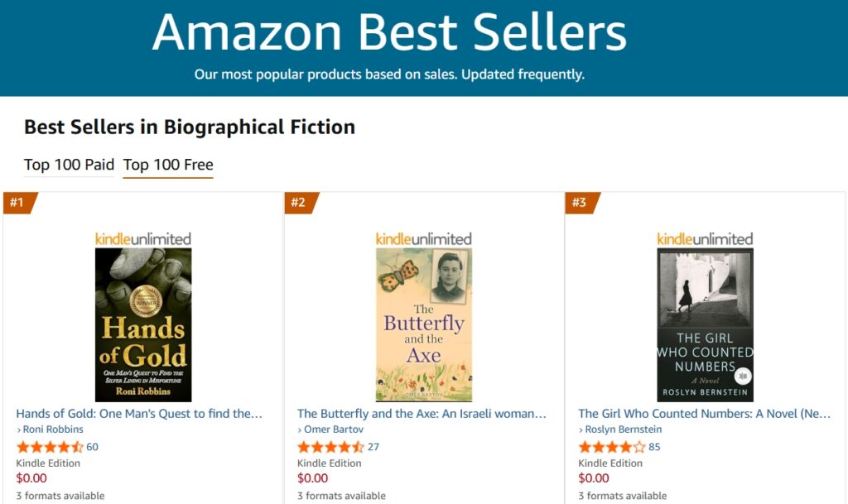
Task: Open the 60 reviews count link
Action: point(92,447)
